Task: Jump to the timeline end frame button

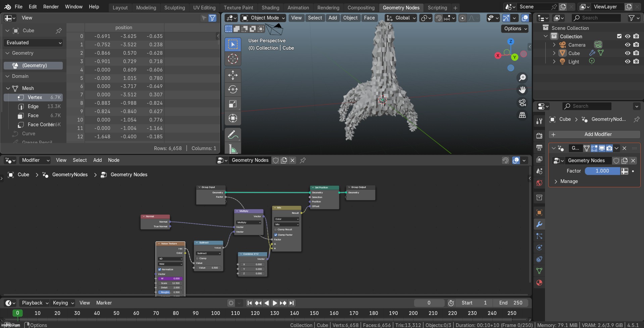Action: 292,303
